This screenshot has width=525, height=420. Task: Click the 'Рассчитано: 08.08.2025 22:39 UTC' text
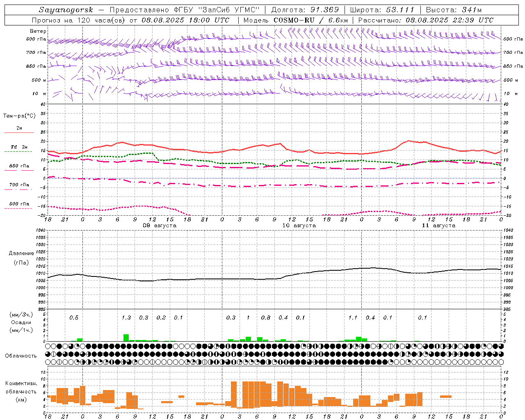(x=426, y=20)
